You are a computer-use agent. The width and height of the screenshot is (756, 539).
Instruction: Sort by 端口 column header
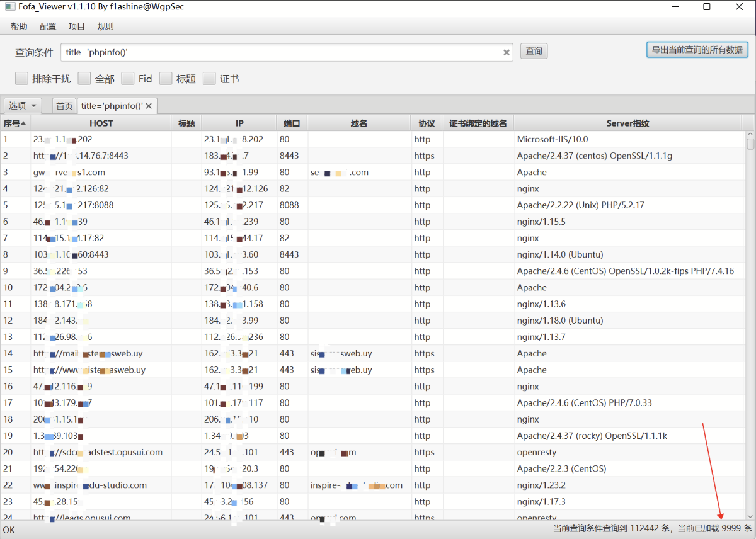coord(292,123)
